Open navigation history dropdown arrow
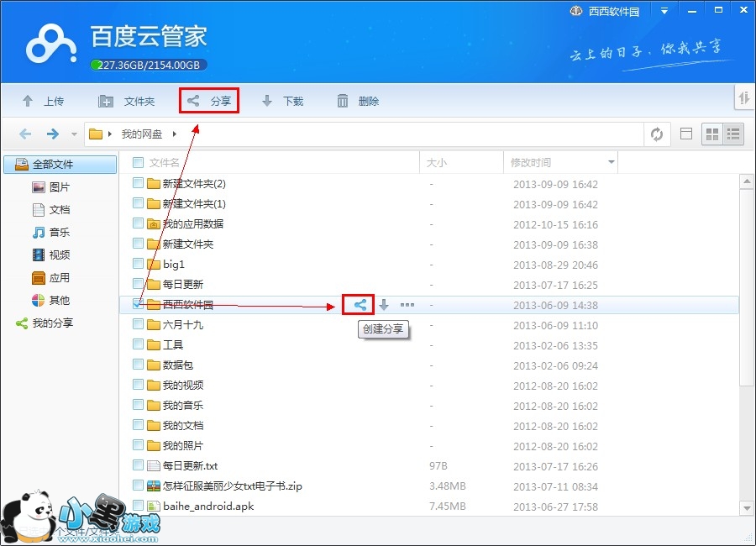 [x=74, y=134]
